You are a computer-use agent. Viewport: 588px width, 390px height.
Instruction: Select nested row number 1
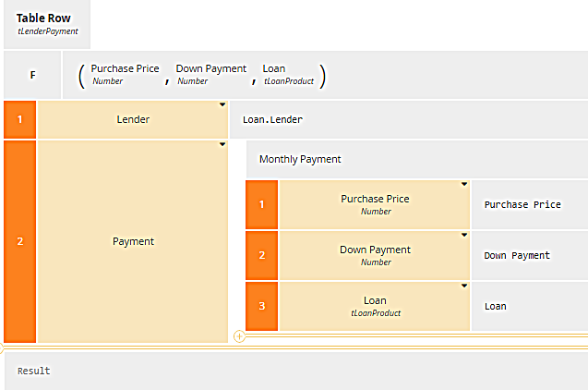click(261, 204)
